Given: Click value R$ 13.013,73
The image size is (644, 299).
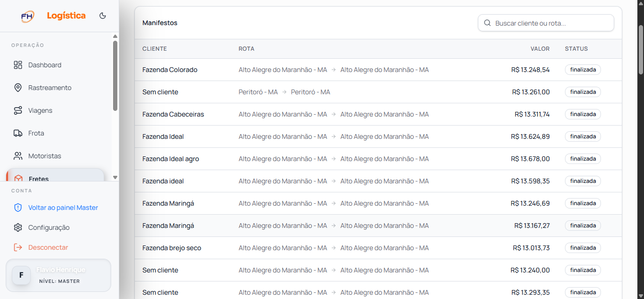Looking at the screenshot, I should pyautogui.click(x=531, y=248).
